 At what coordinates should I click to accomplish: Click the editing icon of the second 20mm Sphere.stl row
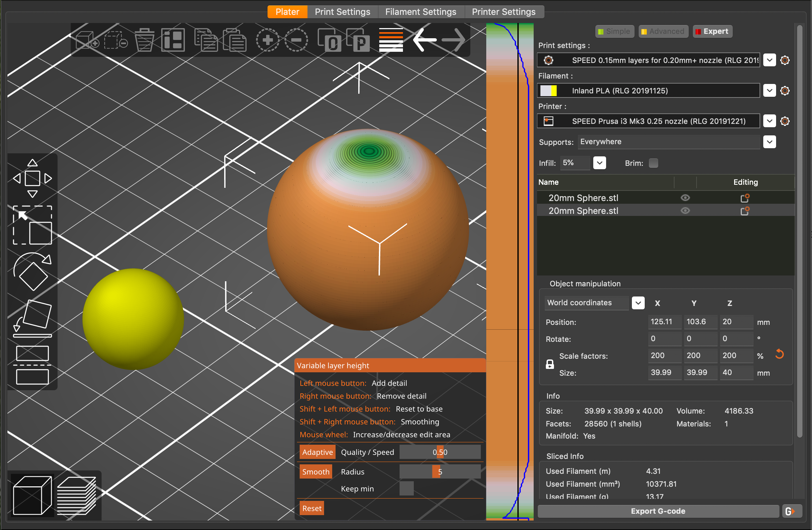[745, 211]
